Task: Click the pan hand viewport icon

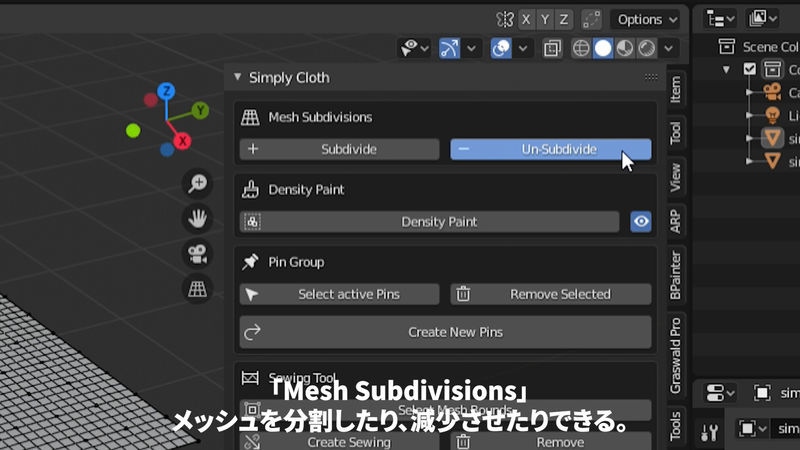Action: 197,218
